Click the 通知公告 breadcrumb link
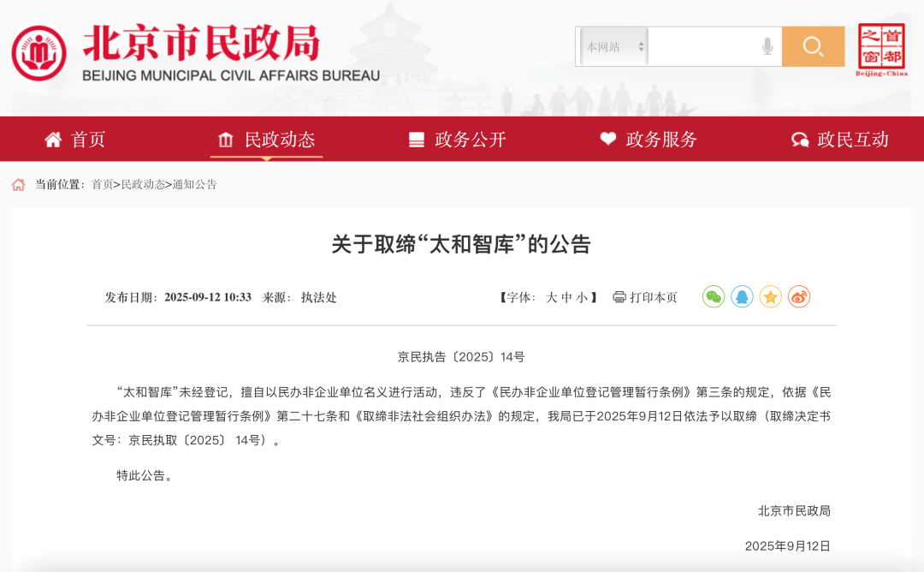This screenshot has height=572, width=924. tap(195, 184)
